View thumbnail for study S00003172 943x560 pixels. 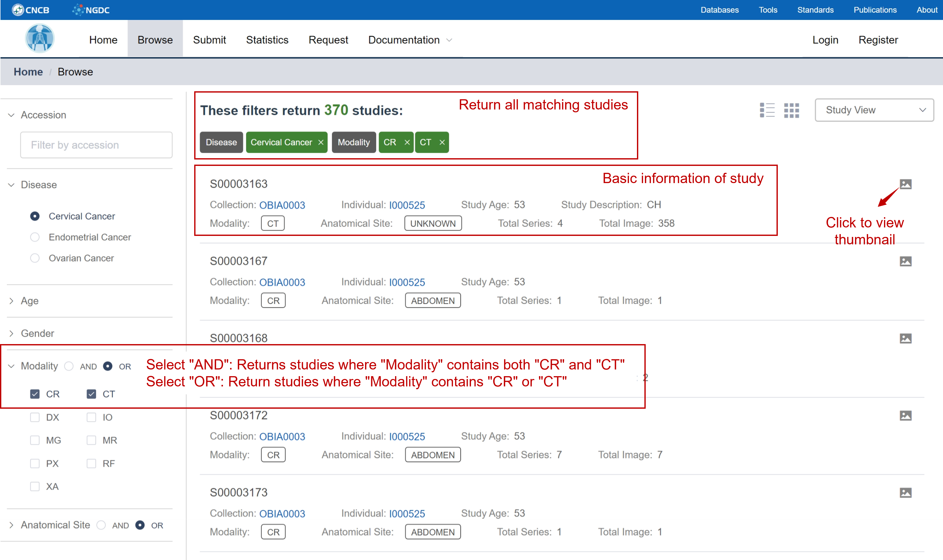(905, 415)
